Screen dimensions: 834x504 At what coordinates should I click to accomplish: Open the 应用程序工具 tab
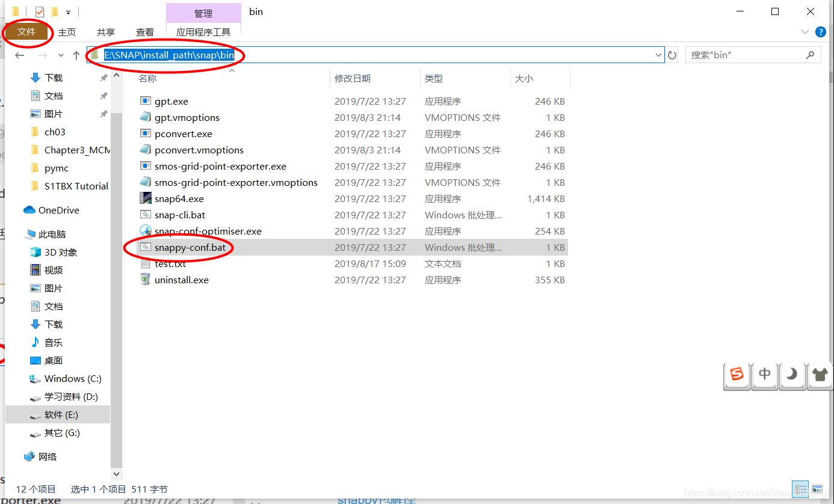coord(203,32)
